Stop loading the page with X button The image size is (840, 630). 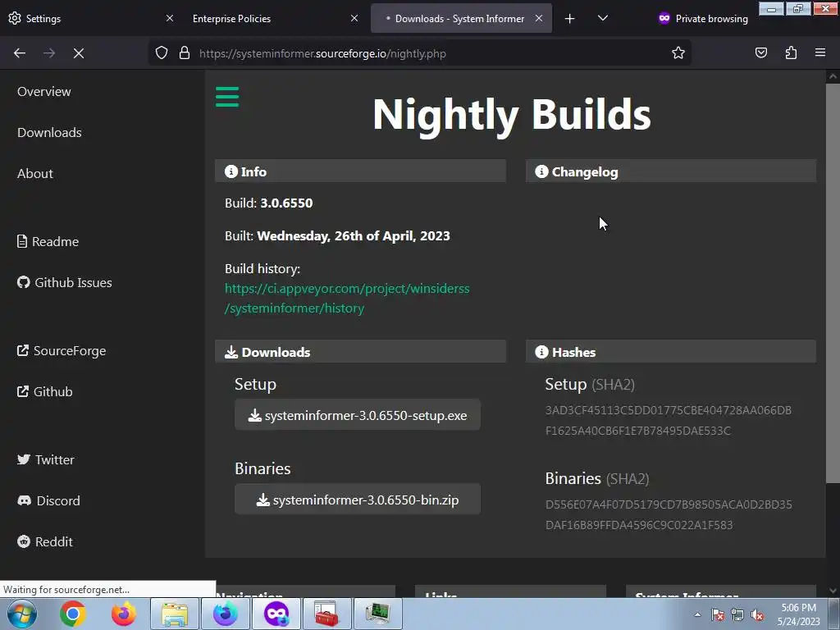[x=79, y=53]
